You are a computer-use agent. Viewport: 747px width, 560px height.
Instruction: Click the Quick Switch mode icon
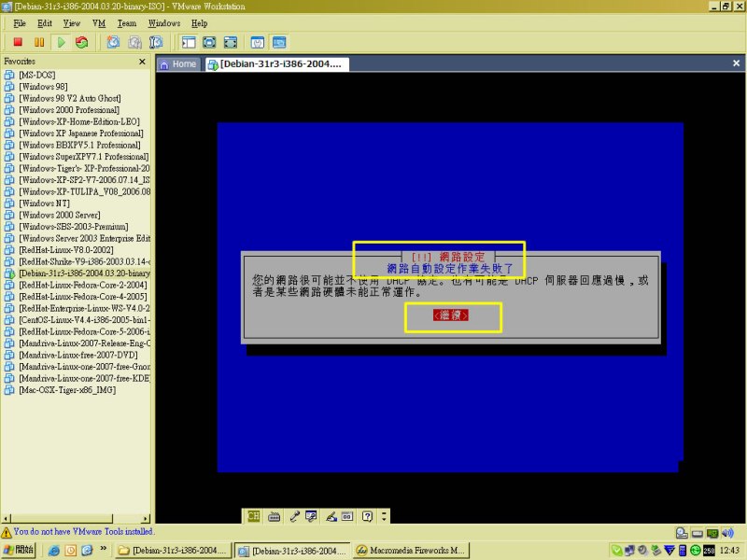pyautogui.click(x=230, y=42)
